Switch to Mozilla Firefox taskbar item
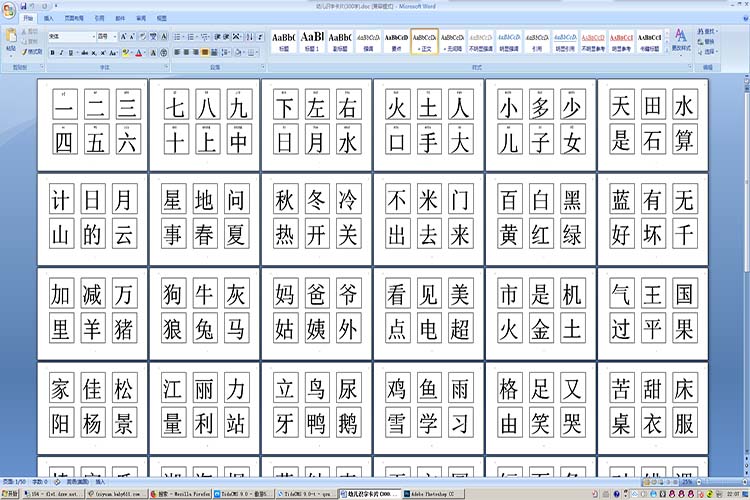The image size is (750, 500). tap(180, 493)
